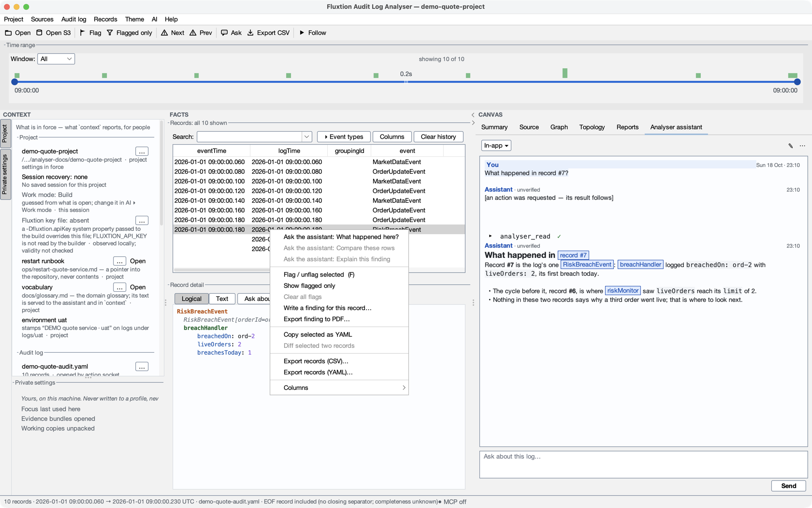
Task: Expand the Event types filter
Action: 344,137
